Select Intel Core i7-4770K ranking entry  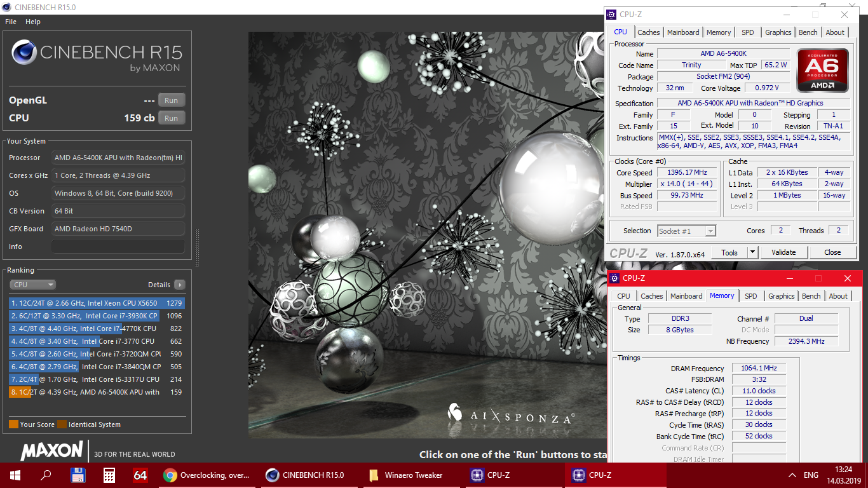click(97, 329)
